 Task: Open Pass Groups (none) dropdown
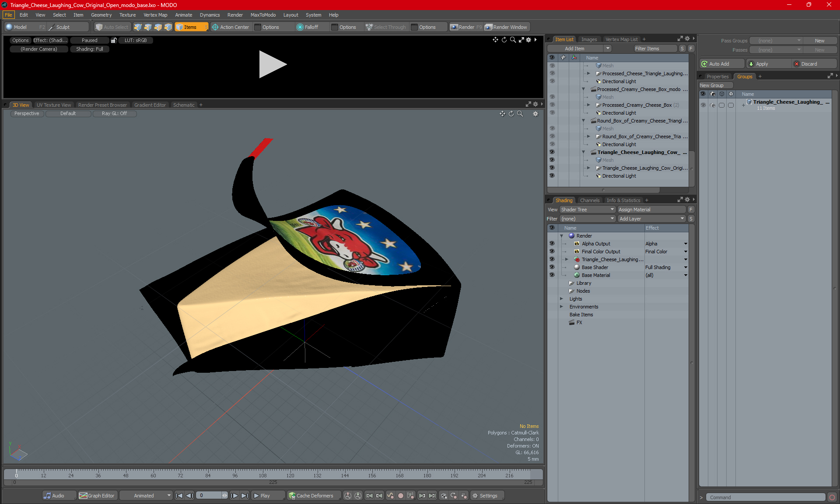(x=776, y=41)
